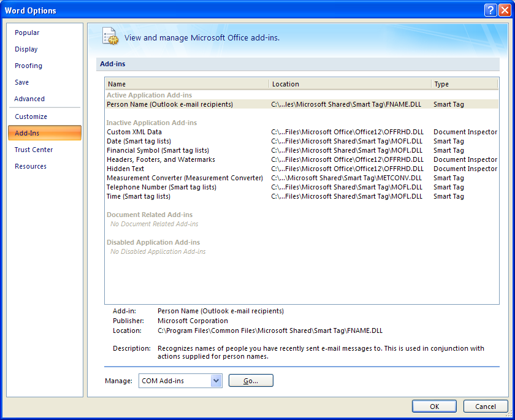Click the Type column header
Screen dimensions: 515x420
pyautogui.click(x=465, y=84)
